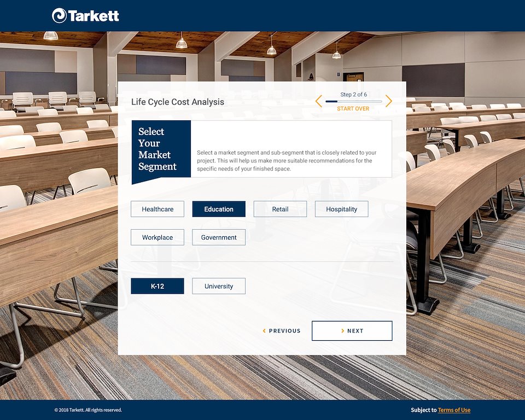This screenshot has height=420, width=525.
Task: Click the Select Your Market Segment banner
Action: (161, 152)
